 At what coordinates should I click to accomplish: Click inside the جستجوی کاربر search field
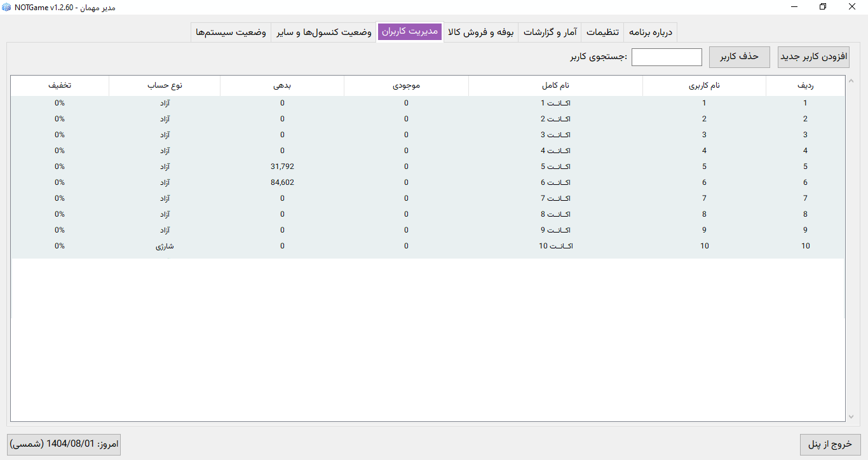point(666,57)
